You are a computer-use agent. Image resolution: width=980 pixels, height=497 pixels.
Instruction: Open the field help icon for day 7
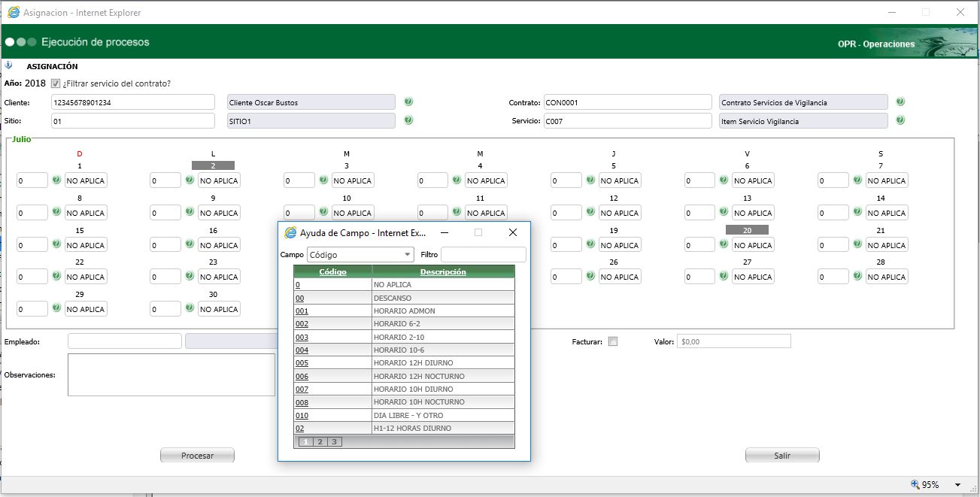(x=857, y=180)
